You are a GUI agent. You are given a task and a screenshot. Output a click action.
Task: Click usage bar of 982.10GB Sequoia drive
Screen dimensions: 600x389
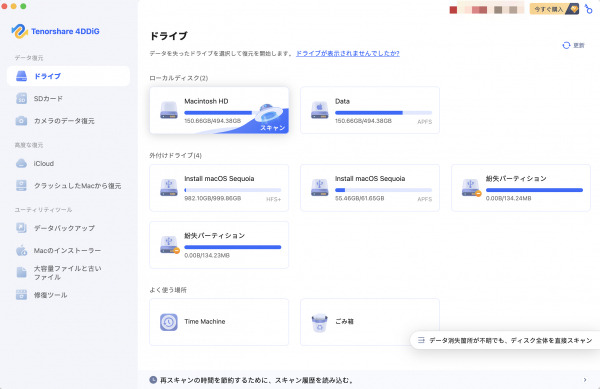tap(233, 190)
